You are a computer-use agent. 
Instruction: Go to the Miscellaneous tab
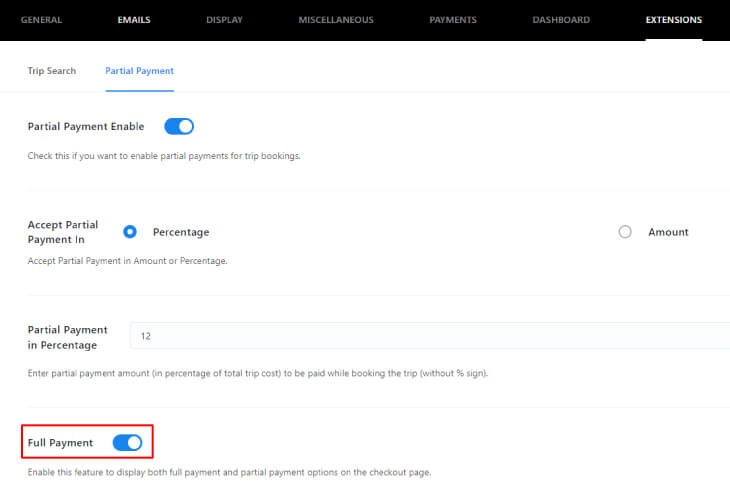pos(336,20)
